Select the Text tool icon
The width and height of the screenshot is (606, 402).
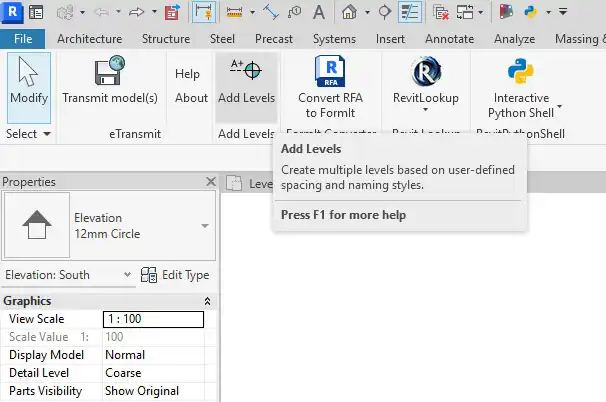coord(319,12)
